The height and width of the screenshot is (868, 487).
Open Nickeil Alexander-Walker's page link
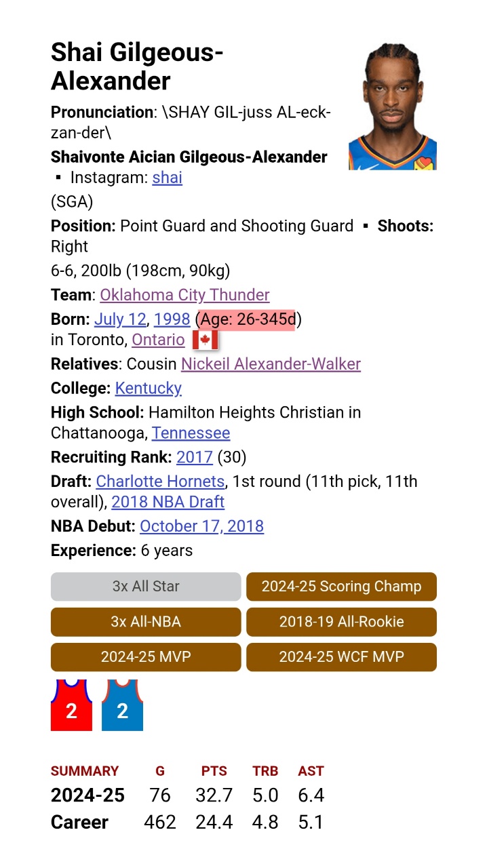[271, 364]
